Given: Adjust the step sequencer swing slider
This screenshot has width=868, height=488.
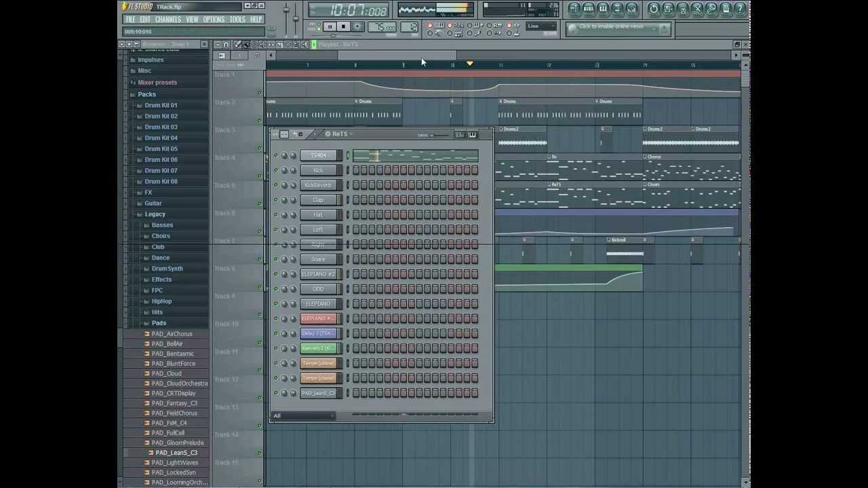Looking at the screenshot, I should 439,134.
